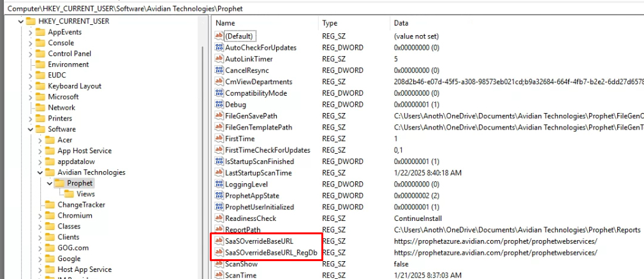
Task: Click the Printers key folder icon
Action: [40, 118]
